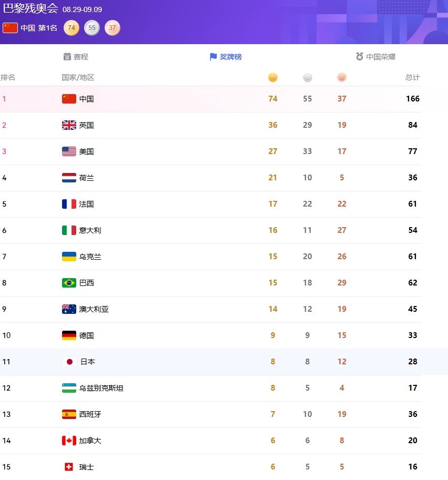Click the France flag icon
Screen dimensions: 448x480
[x=69, y=204]
